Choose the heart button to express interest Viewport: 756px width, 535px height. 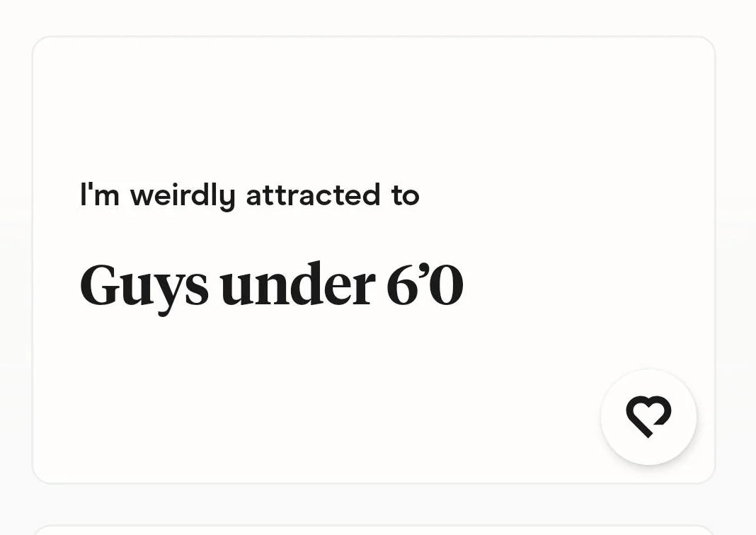click(648, 418)
